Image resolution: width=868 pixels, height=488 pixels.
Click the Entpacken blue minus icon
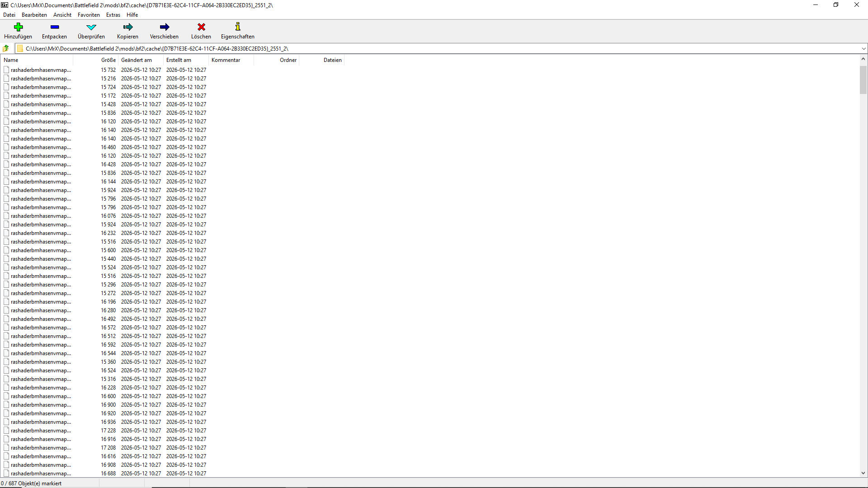[x=55, y=27]
